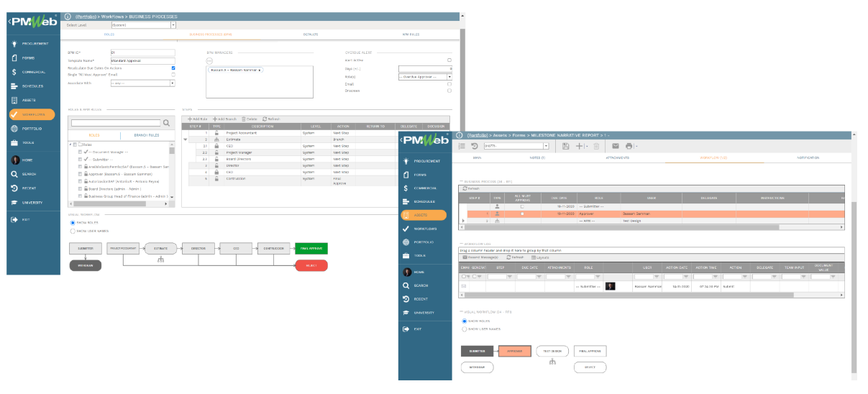Open the Notes (1) tab in the Milestone window
This screenshot has width=868, height=394.
(537, 157)
